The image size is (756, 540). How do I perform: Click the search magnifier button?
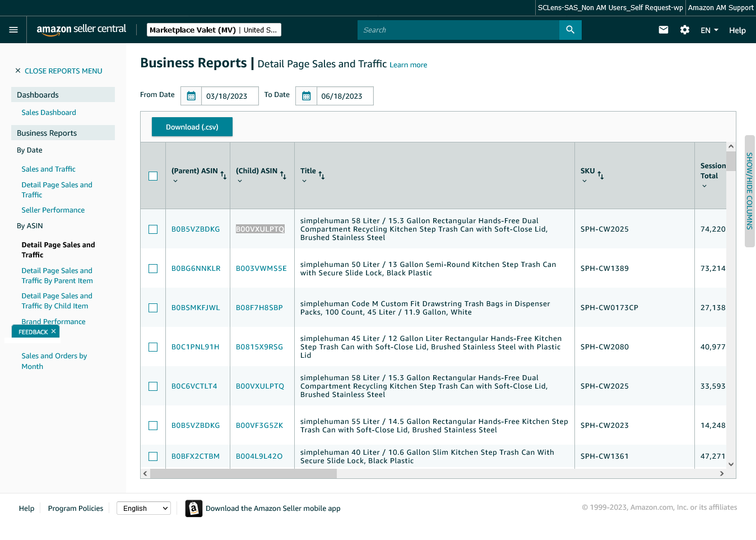[570, 30]
